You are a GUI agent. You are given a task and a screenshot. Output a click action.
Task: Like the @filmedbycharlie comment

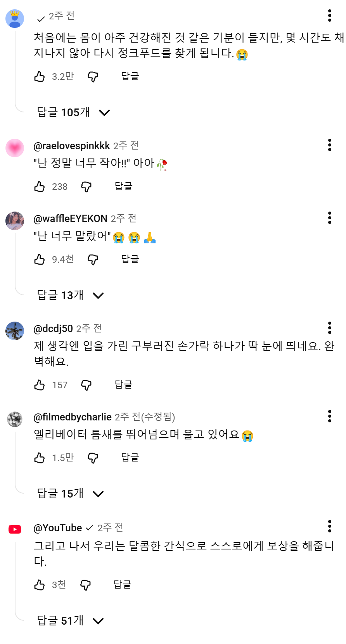pyautogui.click(x=40, y=458)
